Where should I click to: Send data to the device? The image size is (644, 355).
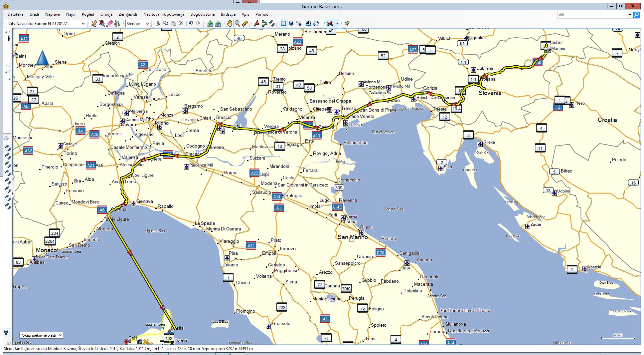coord(210,23)
